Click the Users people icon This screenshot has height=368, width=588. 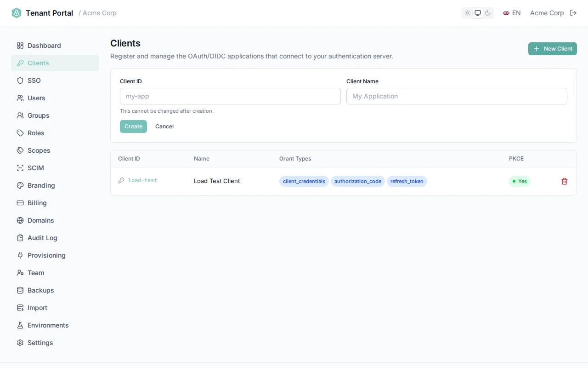(20, 98)
